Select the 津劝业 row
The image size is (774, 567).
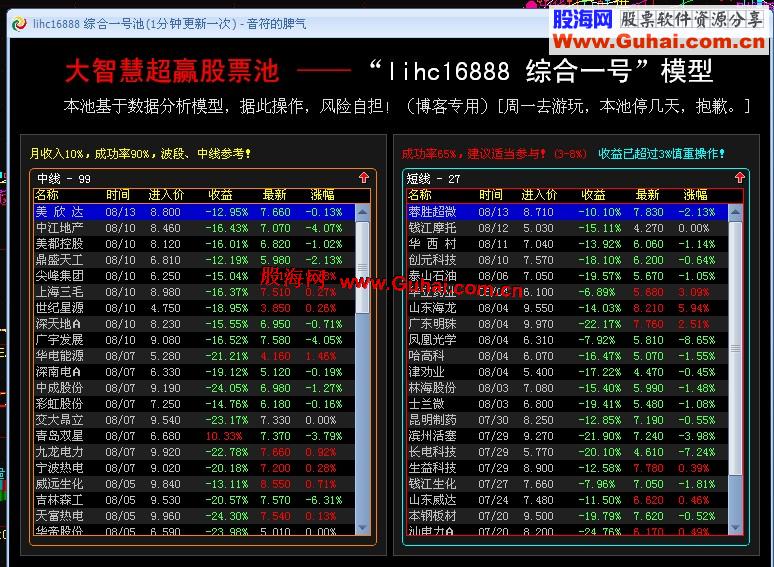pyautogui.click(x=568, y=372)
